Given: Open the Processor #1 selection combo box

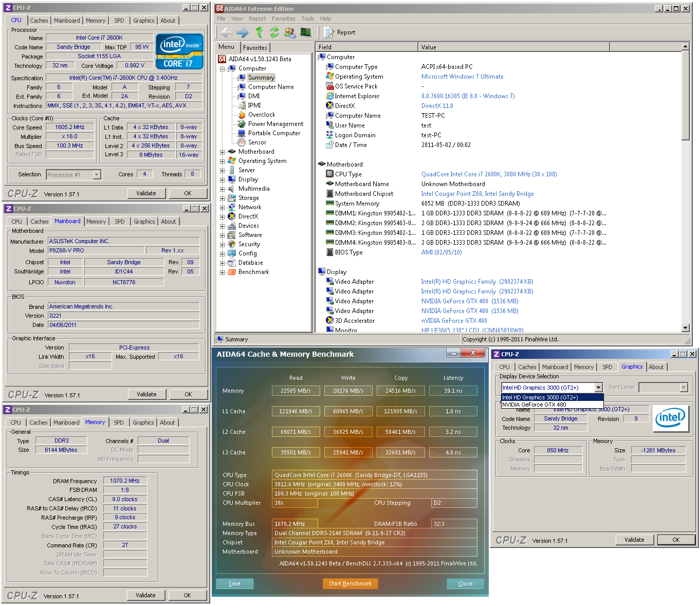Looking at the screenshot, I should 73,175.
